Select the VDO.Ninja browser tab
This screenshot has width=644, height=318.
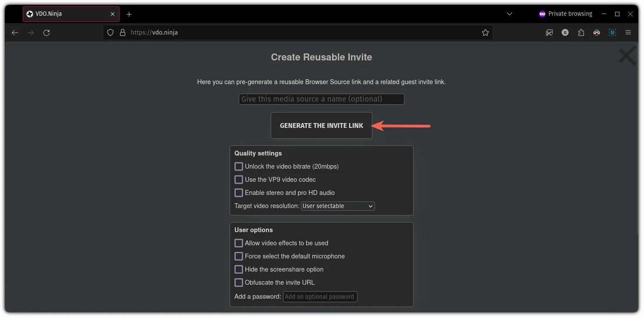point(66,14)
